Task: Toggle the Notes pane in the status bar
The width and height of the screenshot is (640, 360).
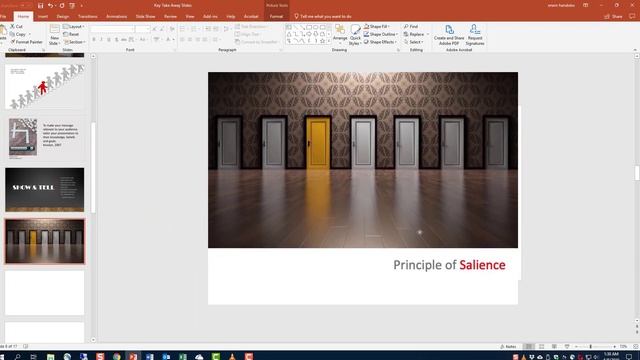Action: (x=508, y=347)
